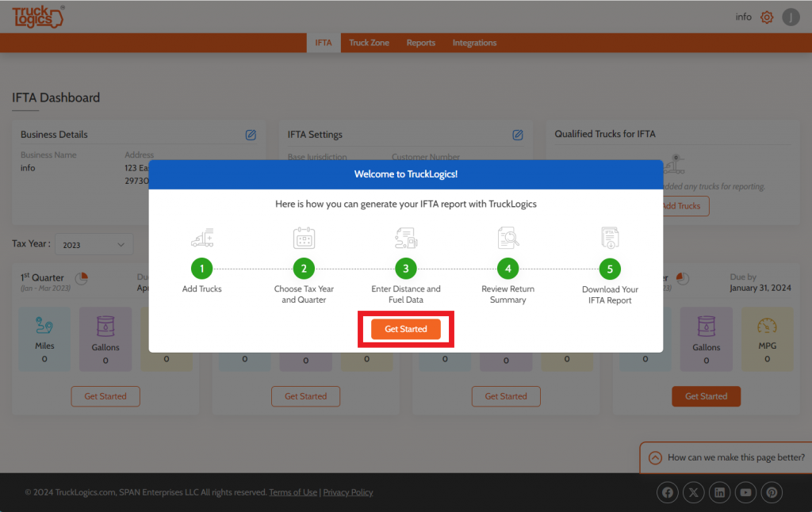Click the Add Trucks truck icon in welcome dialog
Screen dimensions: 812x512
(x=202, y=238)
